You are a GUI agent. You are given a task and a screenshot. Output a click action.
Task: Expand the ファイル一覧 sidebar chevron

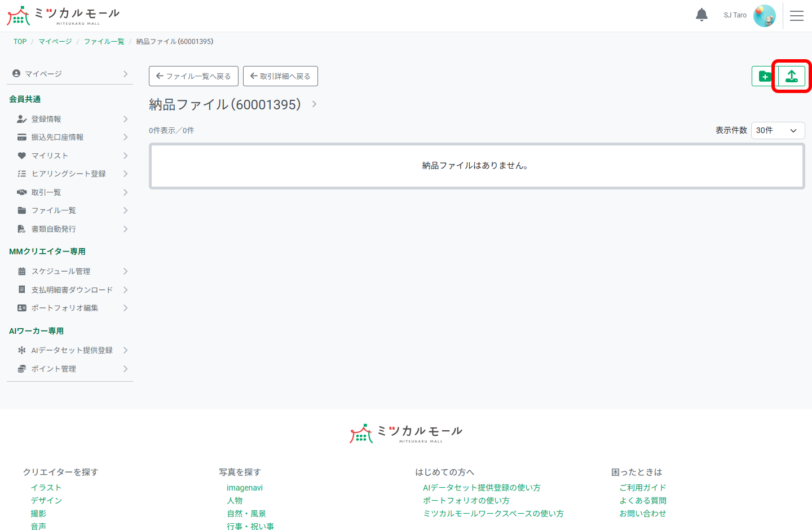(x=126, y=210)
